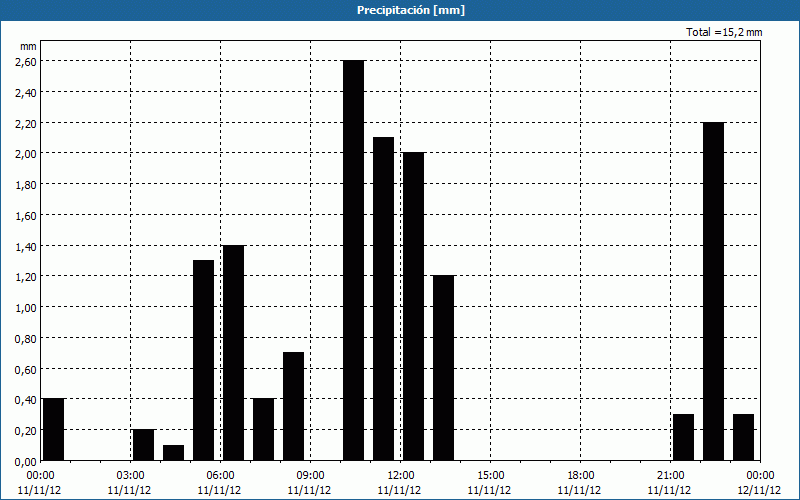The width and height of the screenshot is (800, 500).
Task: Click the 'mm' unit label above y-axis
Action: coord(28,46)
